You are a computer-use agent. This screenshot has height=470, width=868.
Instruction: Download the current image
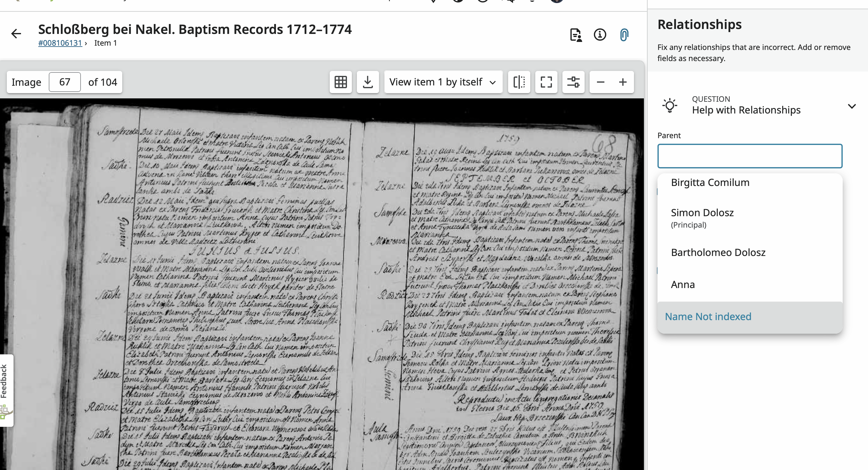[x=368, y=82]
